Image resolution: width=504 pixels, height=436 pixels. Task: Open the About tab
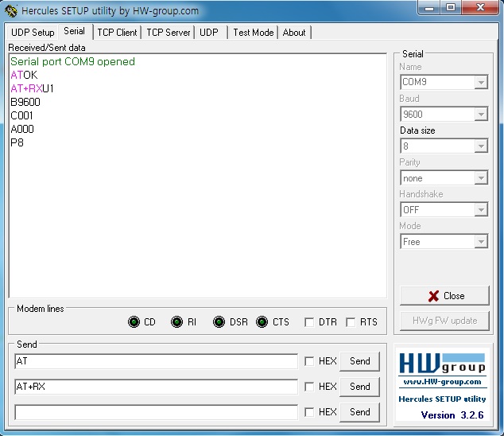pos(294,33)
